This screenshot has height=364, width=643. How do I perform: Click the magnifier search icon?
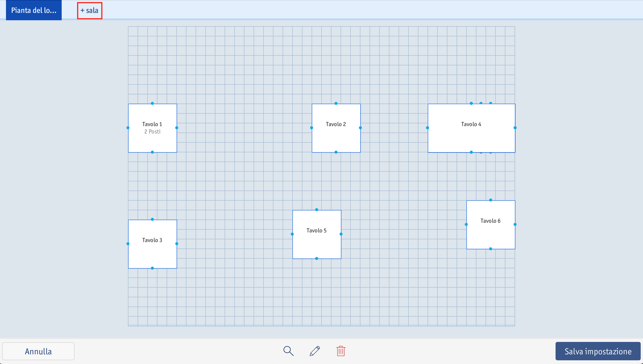(x=288, y=351)
